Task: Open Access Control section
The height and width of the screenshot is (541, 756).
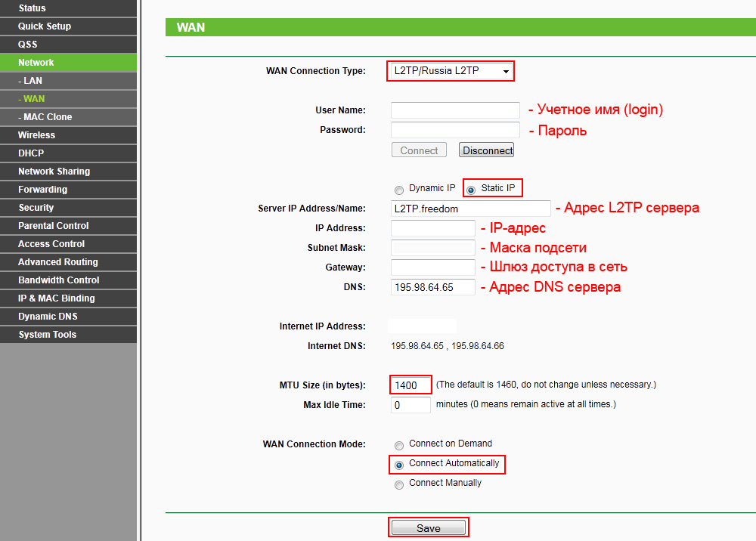Action: (69, 244)
